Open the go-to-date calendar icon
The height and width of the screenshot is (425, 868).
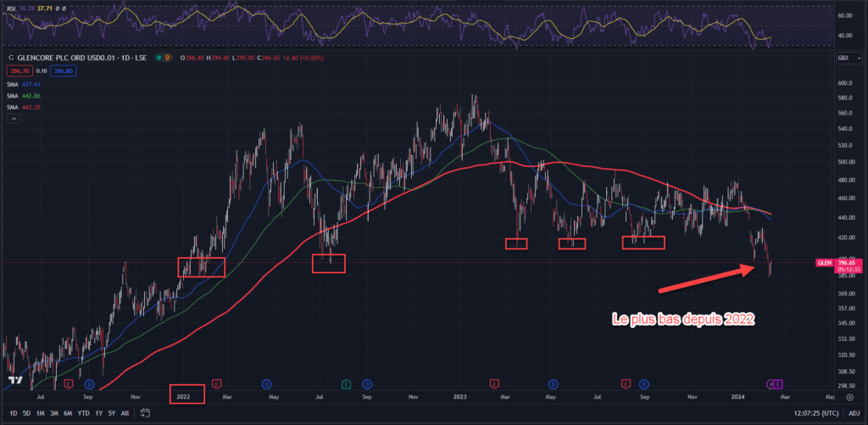click(145, 412)
